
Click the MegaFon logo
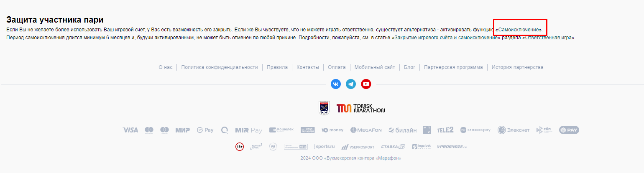pyautogui.click(x=366, y=130)
